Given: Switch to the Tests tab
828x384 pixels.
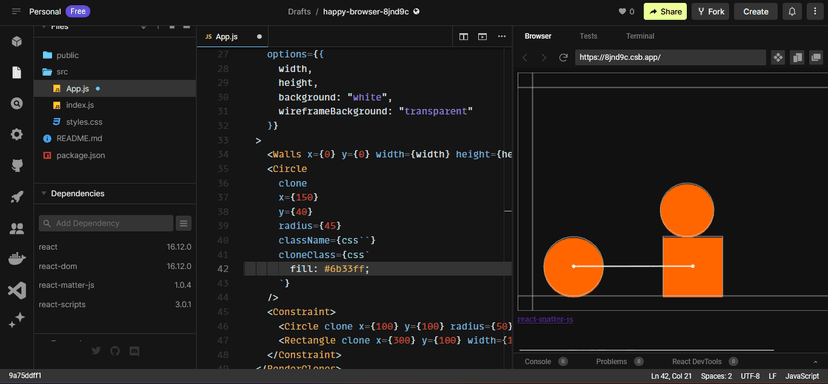Looking at the screenshot, I should click(x=588, y=36).
